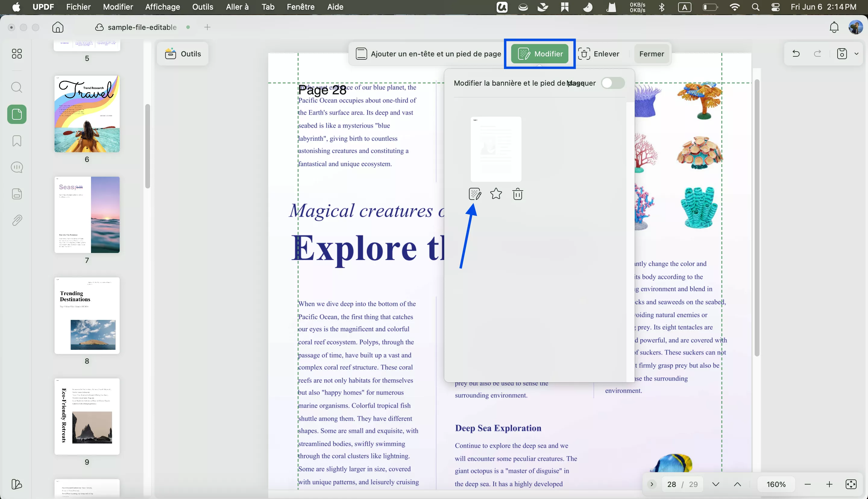Toggle the Masquer switch
This screenshot has width=868, height=499.
[613, 83]
